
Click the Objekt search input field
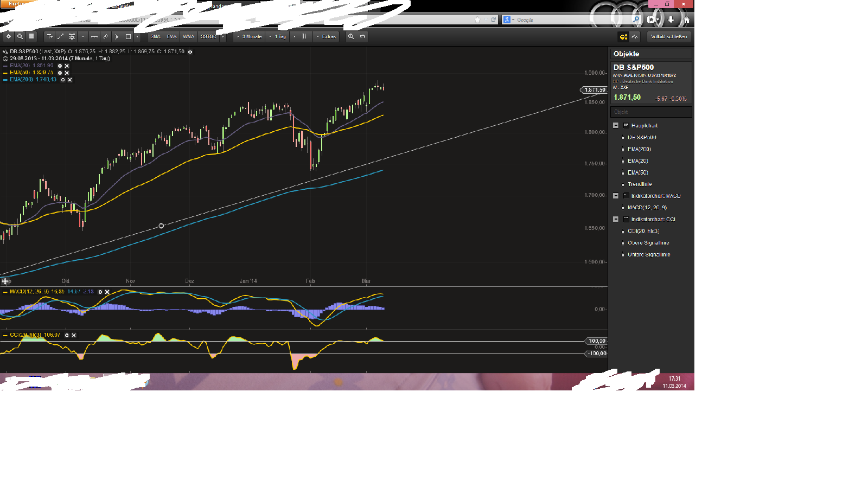(x=651, y=112)
